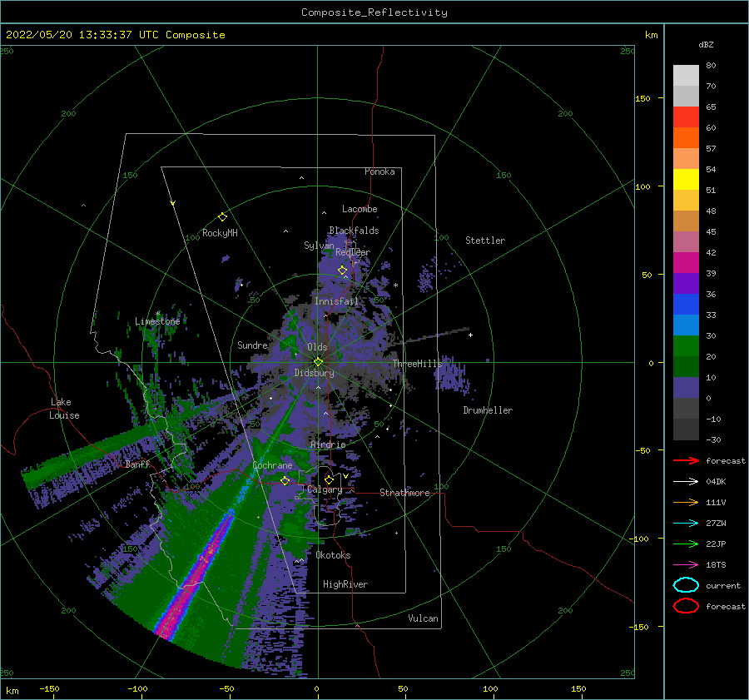The image size is (749, 700).
Task: Select the Limestone label
Action: 157,321
